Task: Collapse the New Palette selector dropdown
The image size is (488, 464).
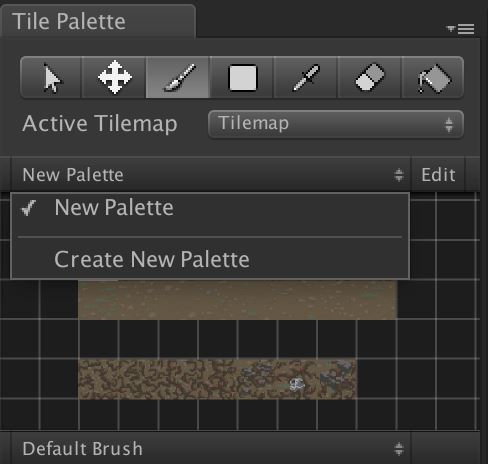Action: click(x=211, y=175)
